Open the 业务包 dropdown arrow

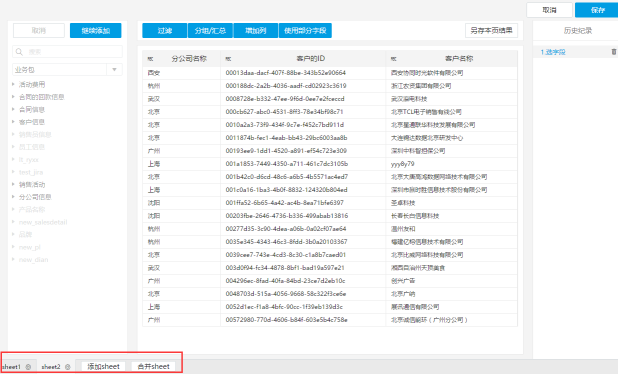click(x=114, y=70)
